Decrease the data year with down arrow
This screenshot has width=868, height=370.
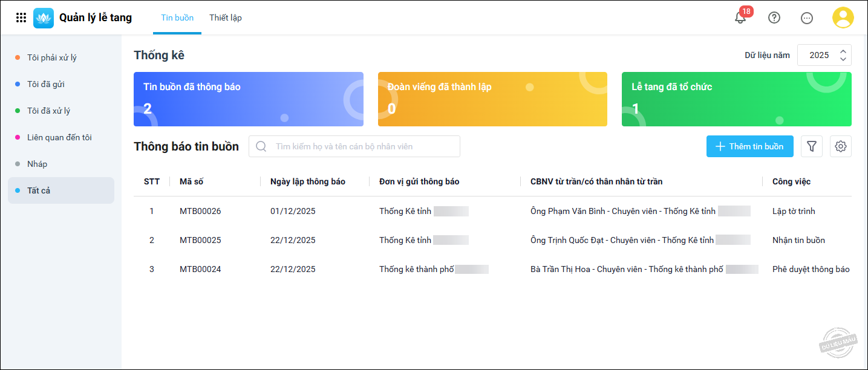[x=843, y=59]
